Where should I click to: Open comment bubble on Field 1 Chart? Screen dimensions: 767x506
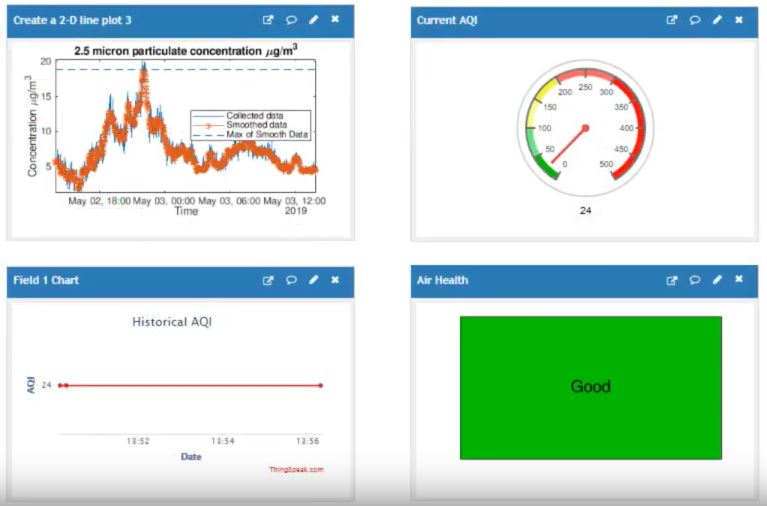pos(291,281)
